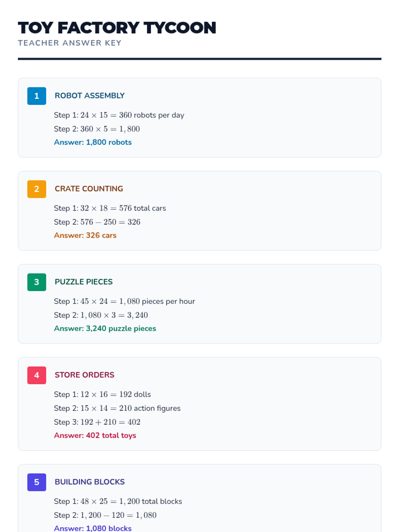The height and width of the screenshot is (532, 399).
Task: Click the answer 326 cars
Action: coord(85,235)
